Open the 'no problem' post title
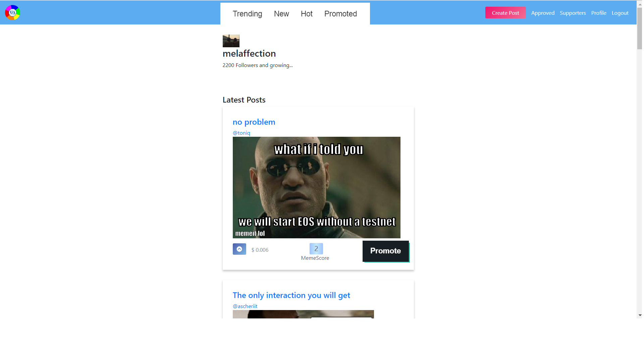Viewport: 644px width, 362px height. click(x=254, y=122)
